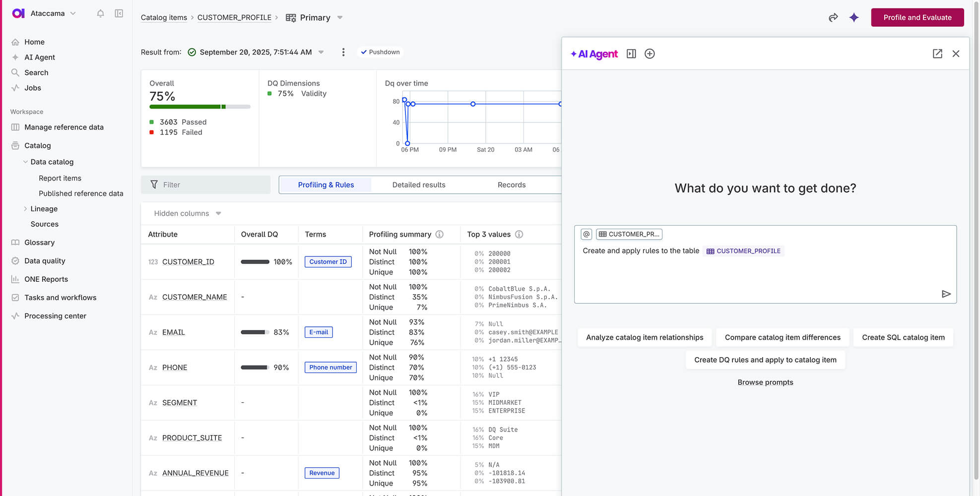Click the Profile and Evaluate button
980x496 pixels.
point(917,17)
